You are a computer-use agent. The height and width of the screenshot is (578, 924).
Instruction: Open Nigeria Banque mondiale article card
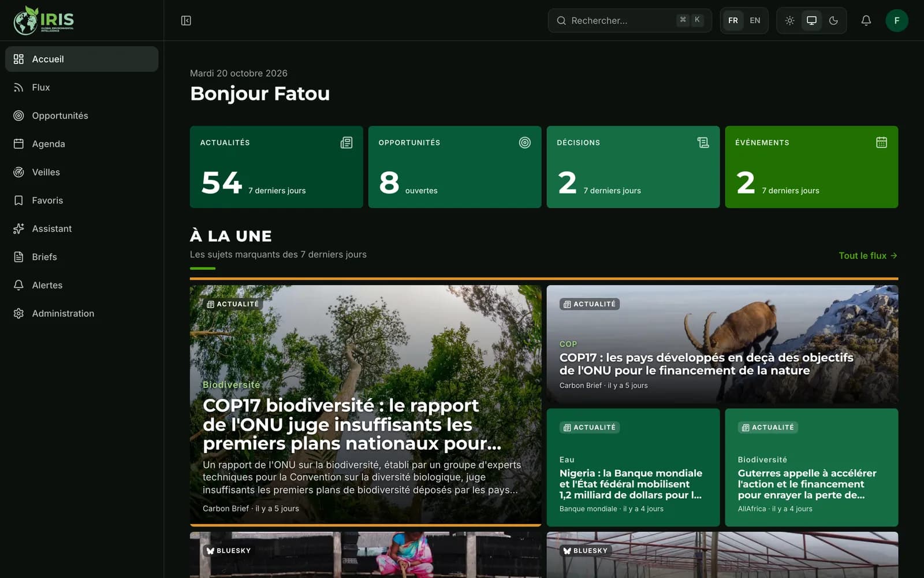point(633,468)
